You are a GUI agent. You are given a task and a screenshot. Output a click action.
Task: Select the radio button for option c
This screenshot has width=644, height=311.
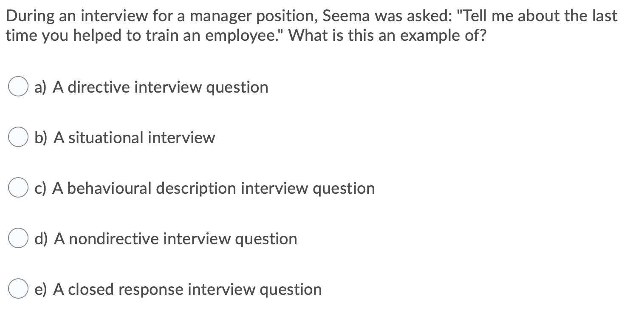click(x=18, y=187)
